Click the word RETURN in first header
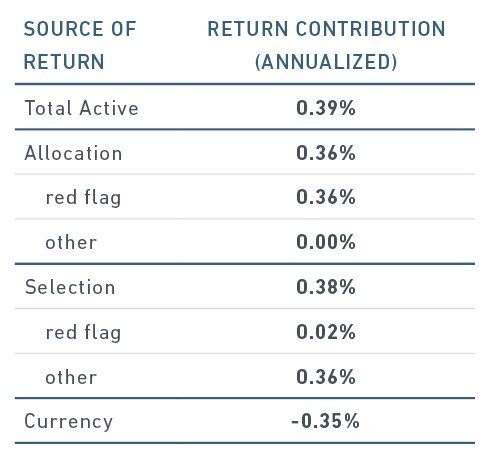Screen dimensions: 485x458 pos(64,62)
